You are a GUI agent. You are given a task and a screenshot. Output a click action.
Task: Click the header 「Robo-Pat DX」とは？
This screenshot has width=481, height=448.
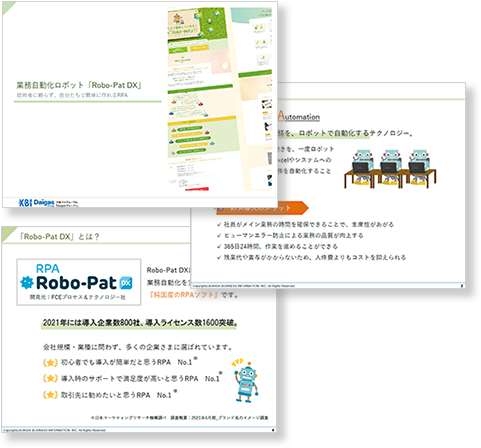59,237
